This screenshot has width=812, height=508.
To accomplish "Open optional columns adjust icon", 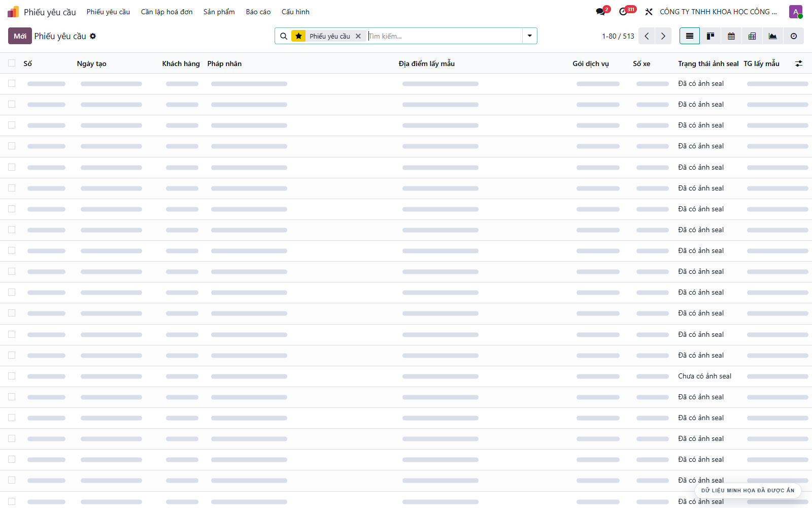I will point(799,63).
